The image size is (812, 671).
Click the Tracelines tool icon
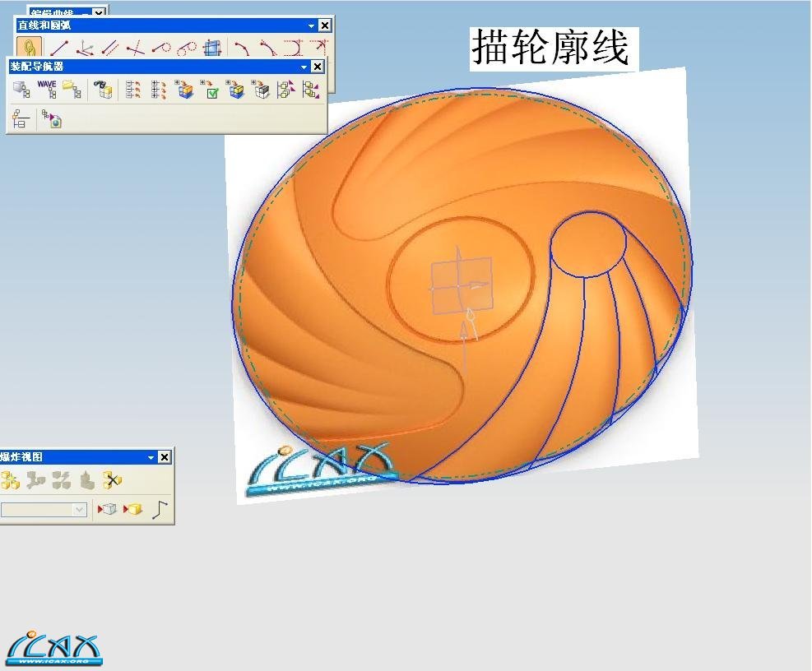click(x=160, y=510)
